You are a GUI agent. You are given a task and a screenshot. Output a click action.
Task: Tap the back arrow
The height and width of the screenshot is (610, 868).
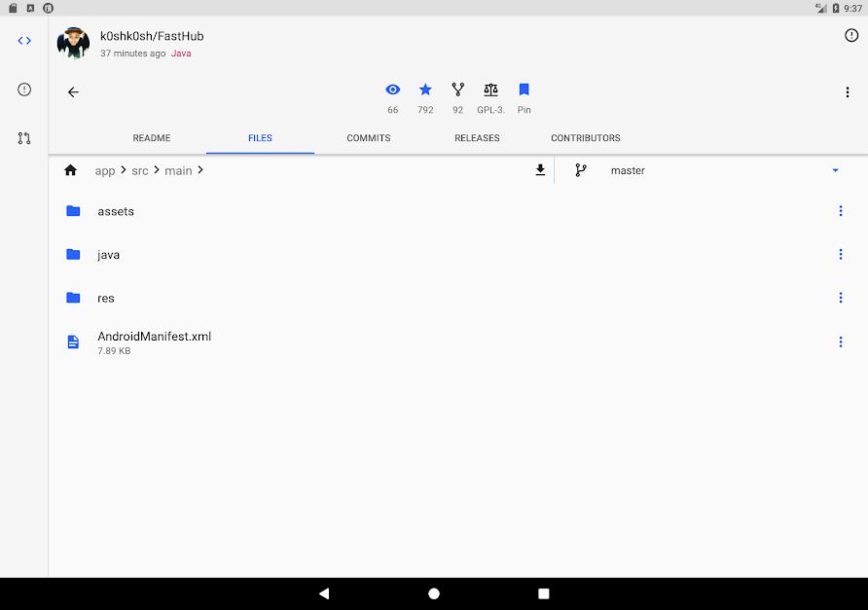pos(73,91)
